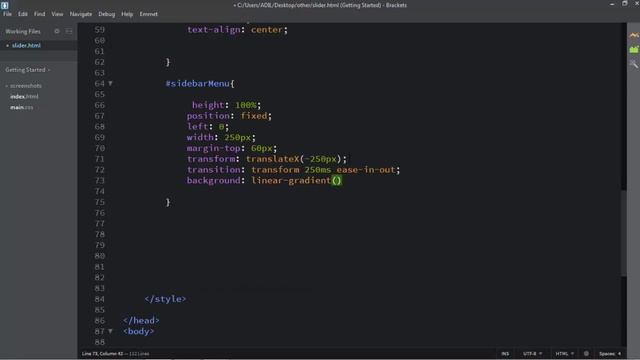Click inside the linear-gradient parentheses
This screenshot has width=640, height=360.
(336, 180)
